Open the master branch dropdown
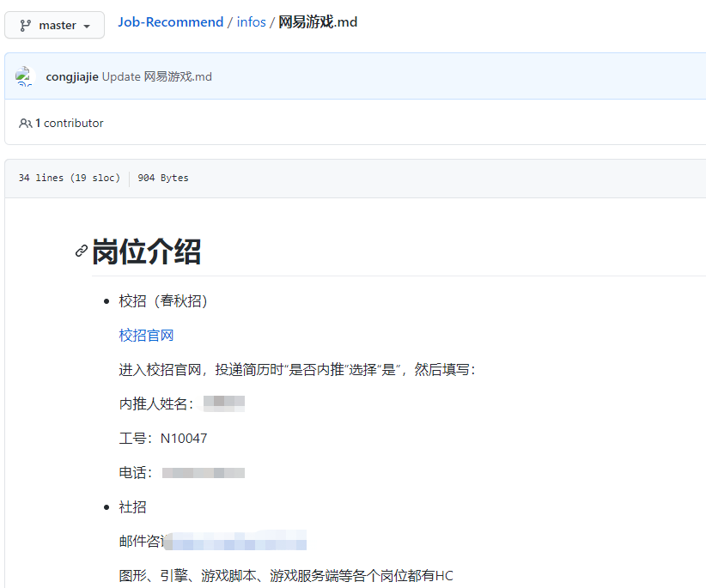This screenshot has width=706, height=588. [54, 25]
